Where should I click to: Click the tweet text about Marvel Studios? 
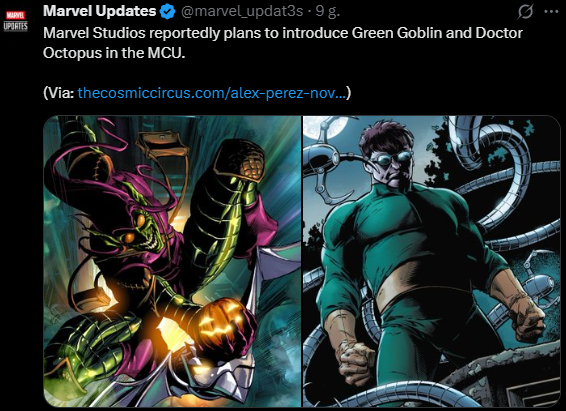(283, 43)
